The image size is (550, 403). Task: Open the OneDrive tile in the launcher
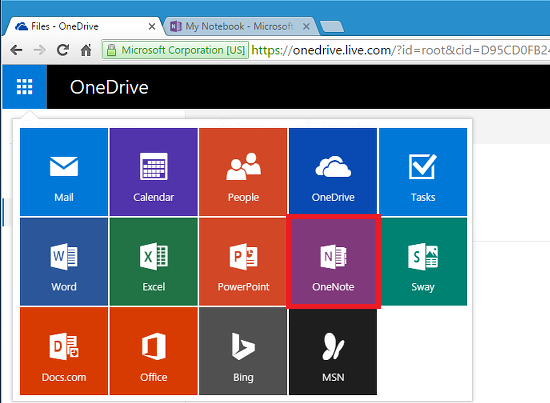coord(333,172)
